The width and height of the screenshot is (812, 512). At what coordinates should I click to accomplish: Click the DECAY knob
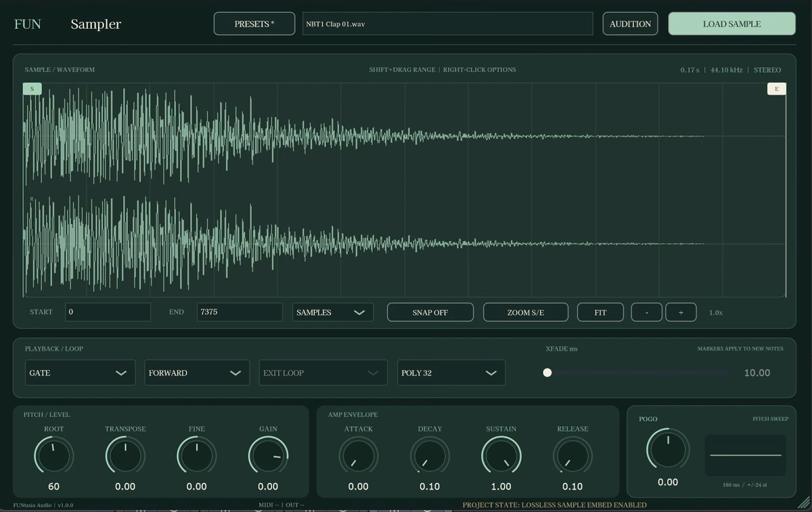pos(430,456)
